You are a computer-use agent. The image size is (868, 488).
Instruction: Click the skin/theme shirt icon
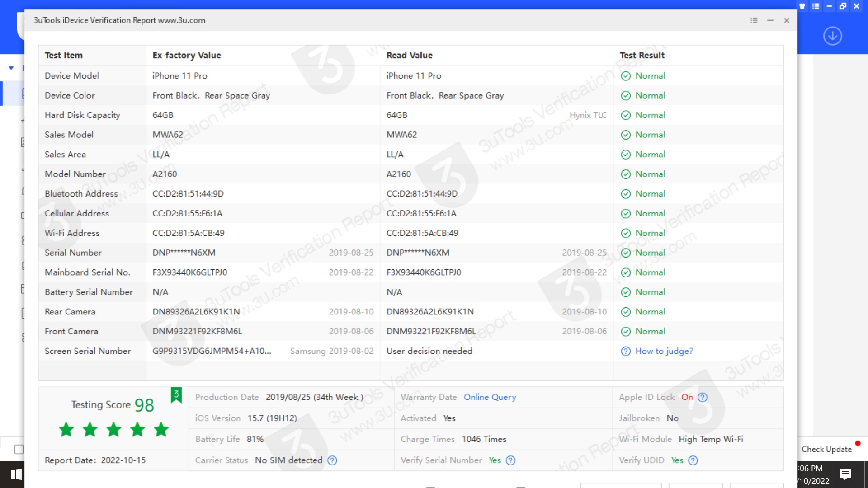[802, 6]
